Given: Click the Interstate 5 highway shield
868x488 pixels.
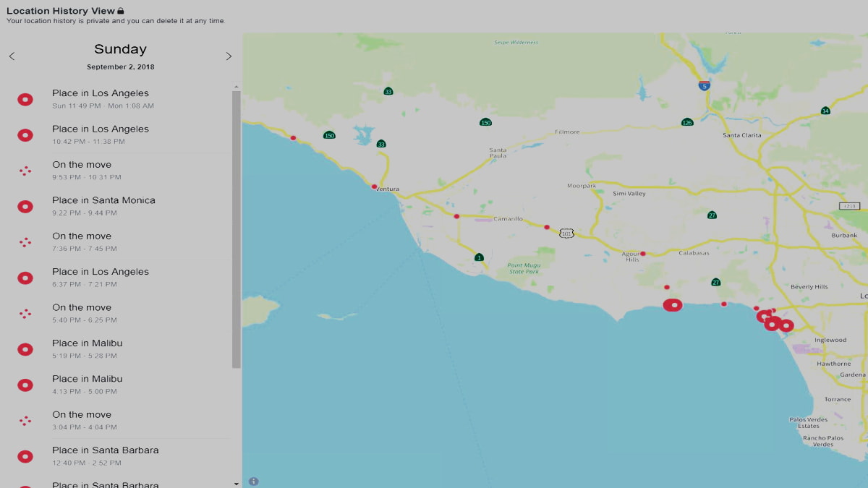Looking at the screenshot, I should click(704, 85).
